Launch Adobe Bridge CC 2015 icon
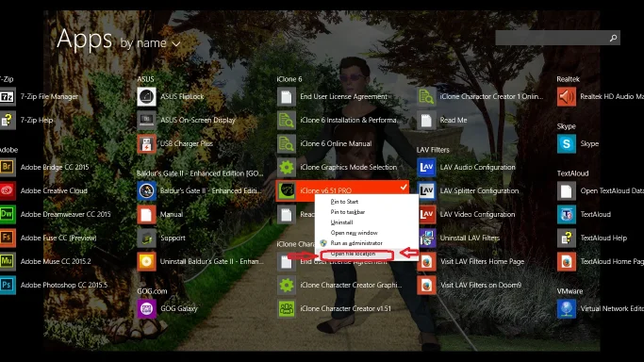This screenshot has height=362, width=644. pyautogui.click(x=8, y=167)
